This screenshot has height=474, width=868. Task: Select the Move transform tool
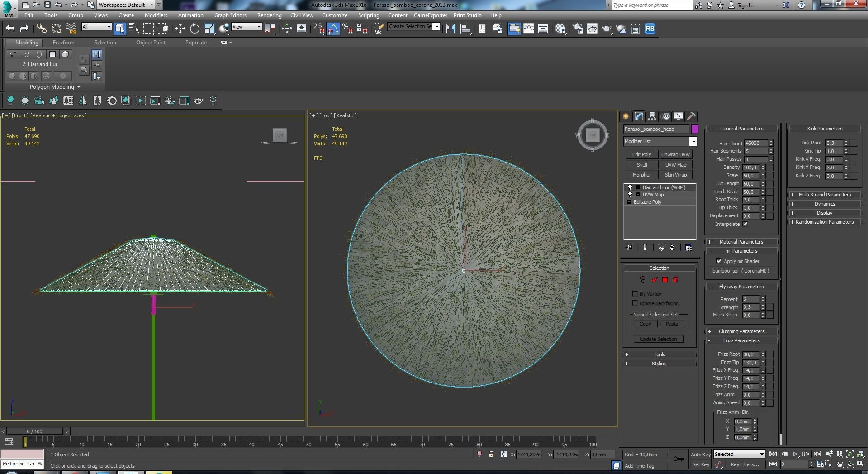180,29
